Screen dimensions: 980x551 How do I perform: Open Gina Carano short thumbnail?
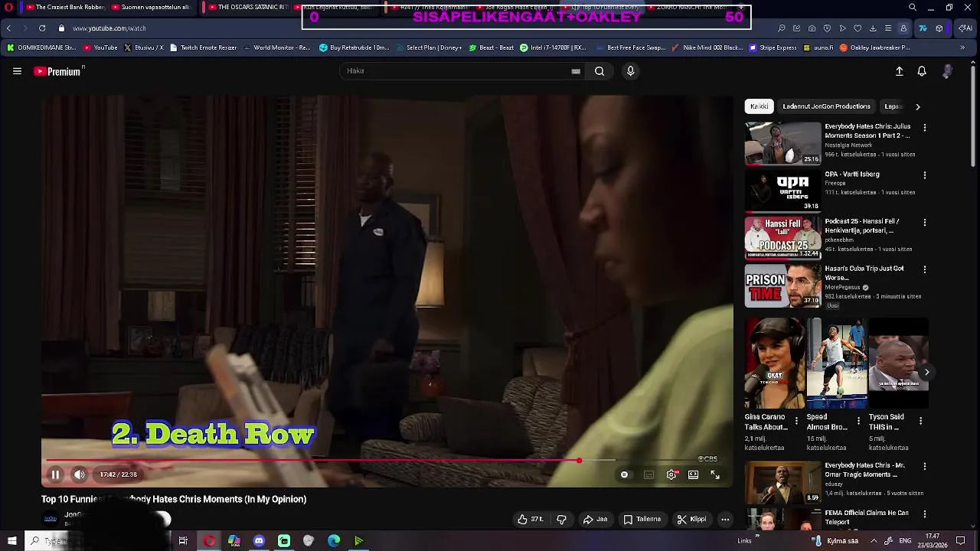(775, 364)
